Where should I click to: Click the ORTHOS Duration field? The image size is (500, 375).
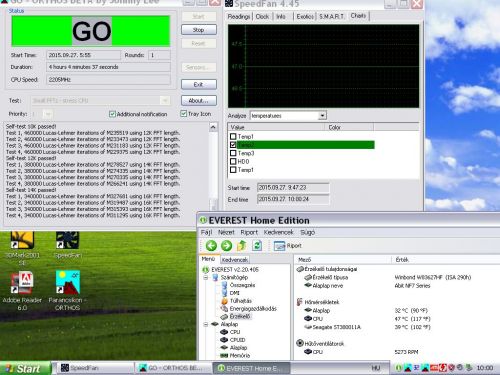click(x=108, y=67)
